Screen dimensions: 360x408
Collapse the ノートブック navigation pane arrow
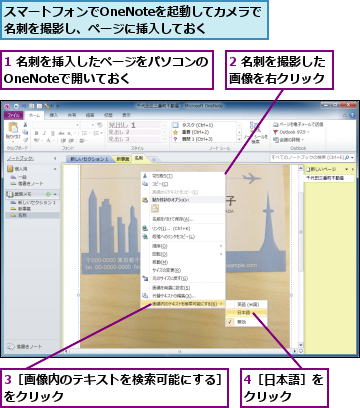[55, 158]
